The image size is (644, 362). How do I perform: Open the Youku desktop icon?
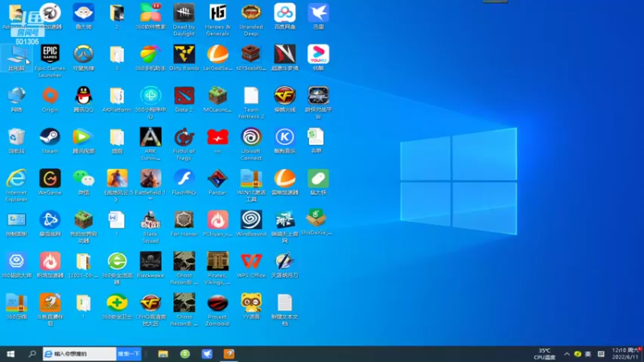pyautogui.click(x=318, y=54)
